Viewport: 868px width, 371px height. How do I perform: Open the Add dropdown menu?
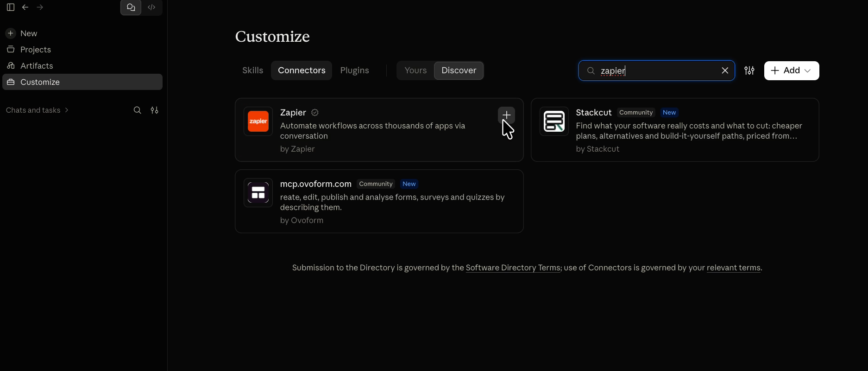coord(792,70)
